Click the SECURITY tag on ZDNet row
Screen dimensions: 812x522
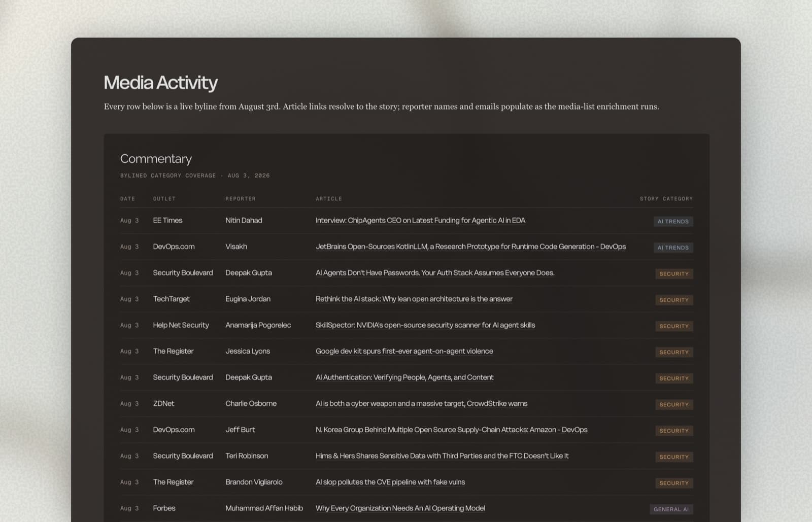[674, 405]
